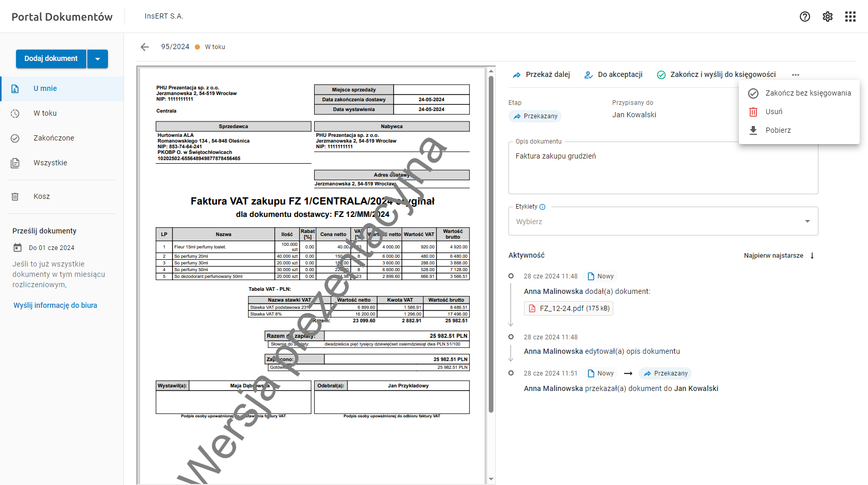Click the Wszystkie documents icon

[x=15, y=163]
